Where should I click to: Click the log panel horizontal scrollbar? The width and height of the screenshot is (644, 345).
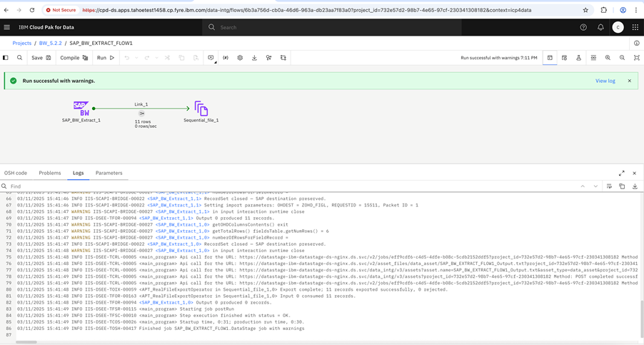[x=26, y=341]
